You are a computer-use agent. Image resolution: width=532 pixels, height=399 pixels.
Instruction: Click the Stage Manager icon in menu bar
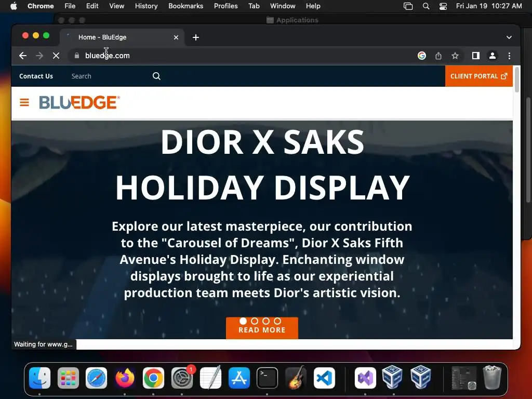tap(408, 6)
